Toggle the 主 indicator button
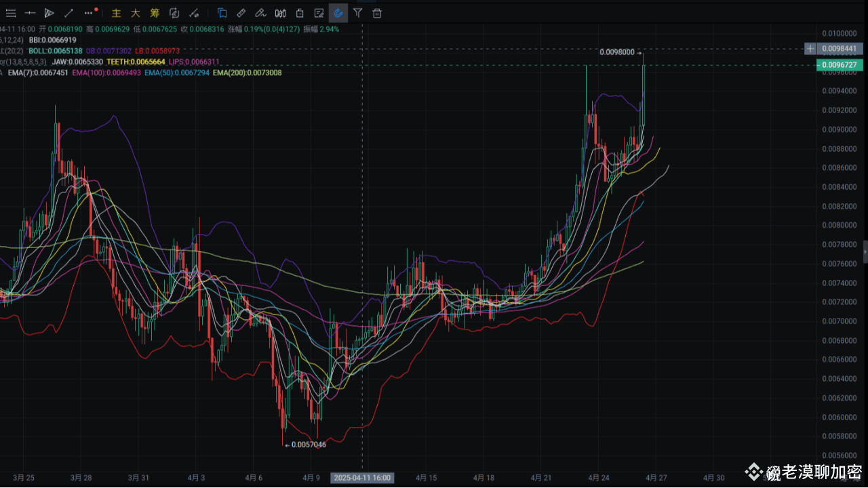 point(116,13)
